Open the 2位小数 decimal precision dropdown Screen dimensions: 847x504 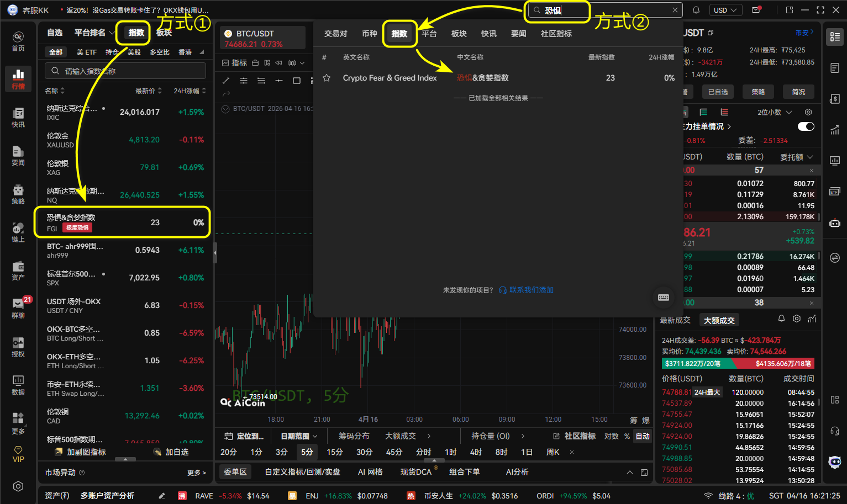773,112
